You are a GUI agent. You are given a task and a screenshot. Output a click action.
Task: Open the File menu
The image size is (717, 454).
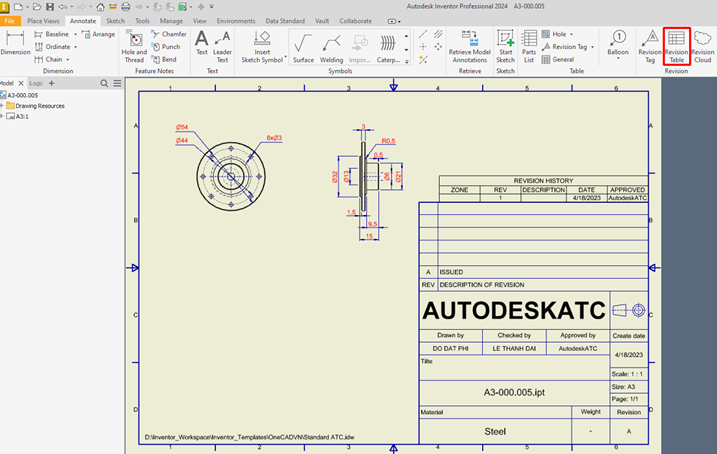[x=10, y=21]
